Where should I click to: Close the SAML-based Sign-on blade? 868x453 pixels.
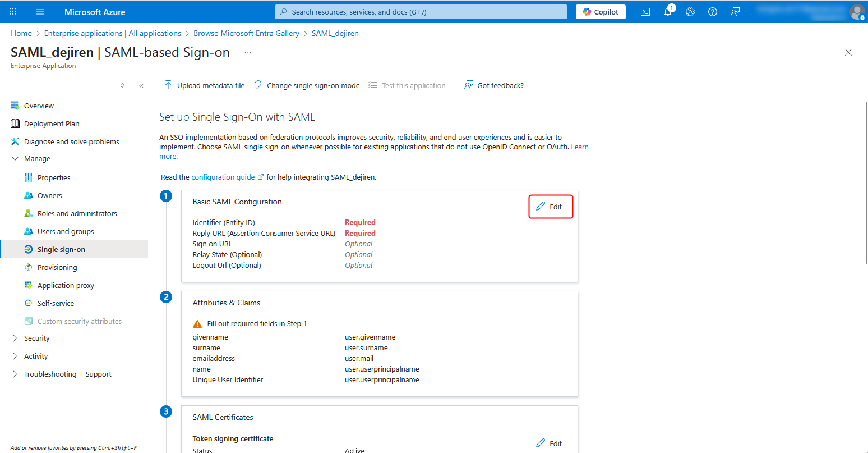pos(848,52)
